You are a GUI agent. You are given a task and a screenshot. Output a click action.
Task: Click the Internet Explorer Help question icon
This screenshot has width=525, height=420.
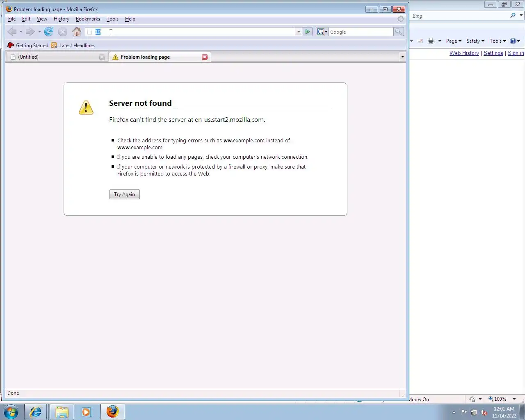(513, 41)
